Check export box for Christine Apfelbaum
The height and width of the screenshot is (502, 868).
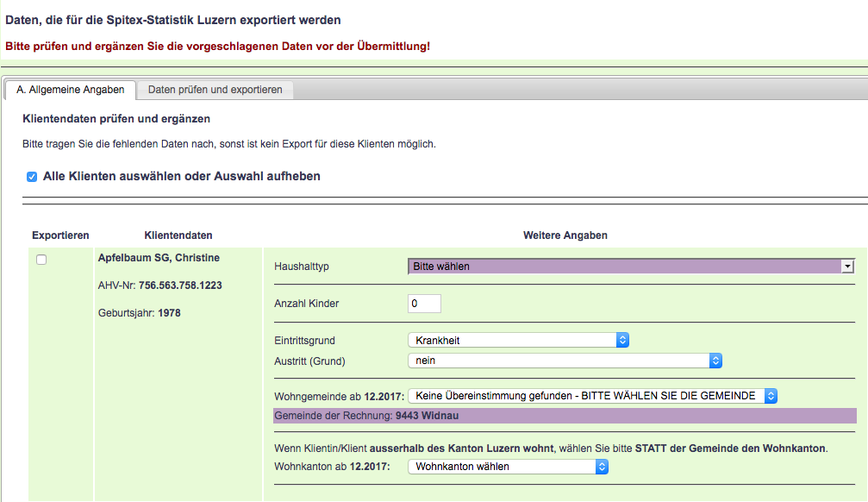[x=41, y=260]
